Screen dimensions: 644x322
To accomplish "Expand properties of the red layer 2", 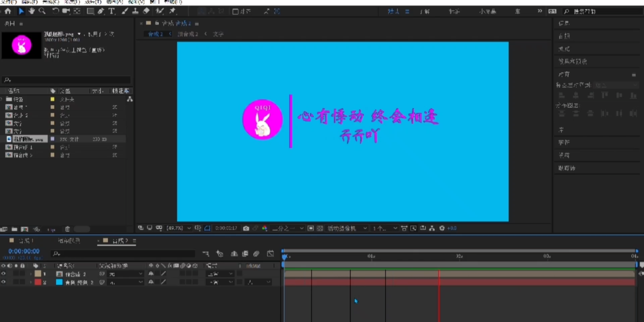I will (x=30, y=282).
